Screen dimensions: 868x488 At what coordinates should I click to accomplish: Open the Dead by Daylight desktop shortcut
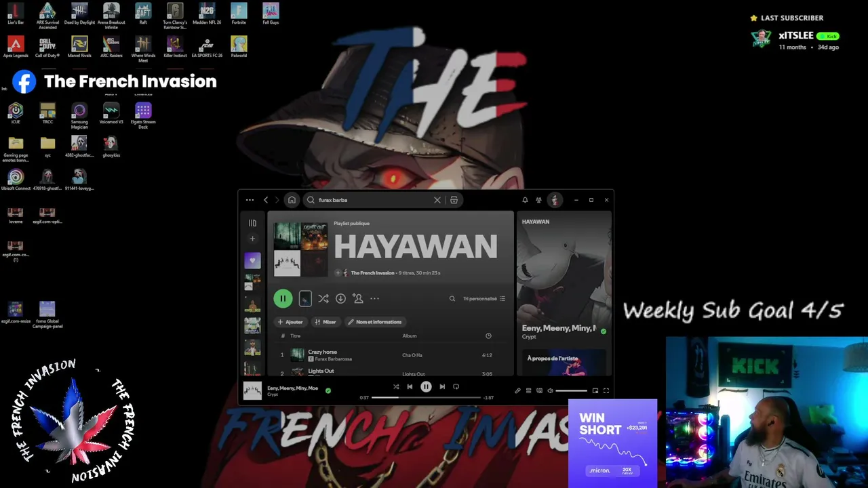click(x=79, y=14)
